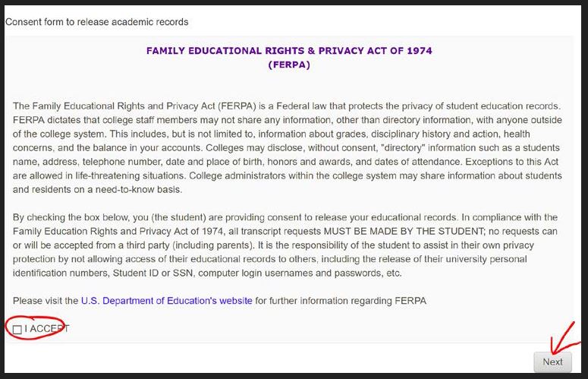This screenshot has height=379, width=588.
Task: Open the U.S. Department of Education's website link
Action: pos(167,301)
